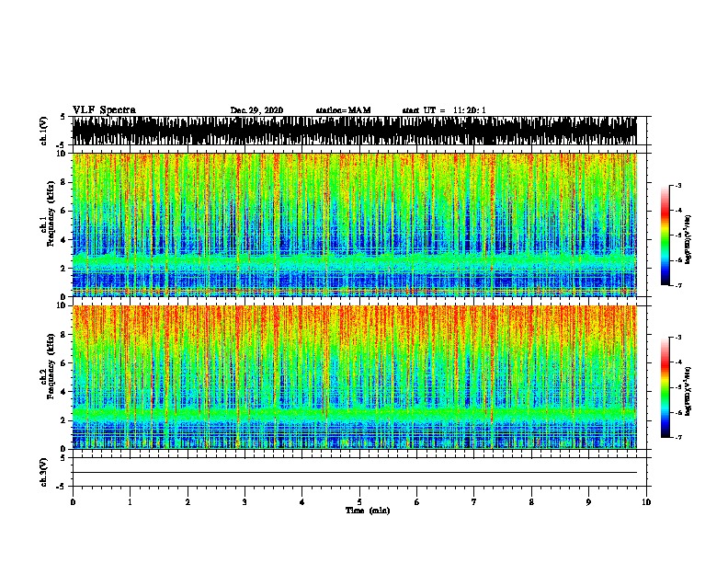The height and width of the screenshot is (563, 728).
Task: Click the '6' frequency tick on ch.2 axis
Action: (64, 362)
